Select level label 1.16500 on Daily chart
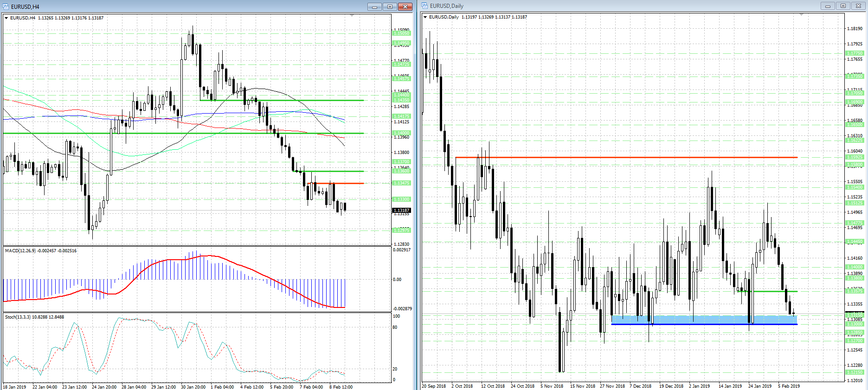The width and height of the screenshot is (868, 390). [x=855, y=125]
